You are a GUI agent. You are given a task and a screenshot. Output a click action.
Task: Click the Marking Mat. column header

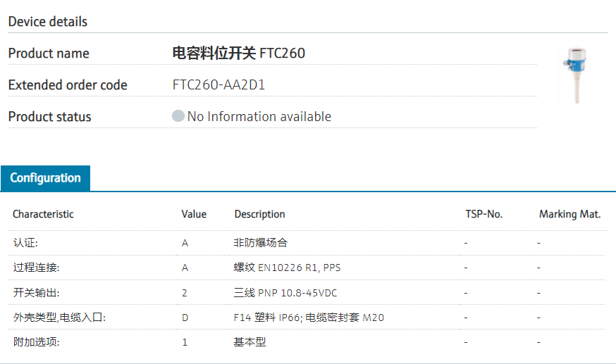tap(569, 214)
